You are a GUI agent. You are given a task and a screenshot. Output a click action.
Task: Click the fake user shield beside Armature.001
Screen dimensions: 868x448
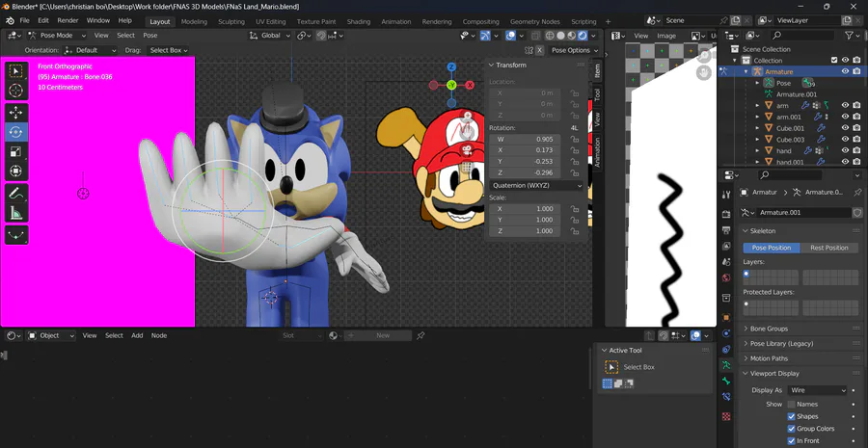857,212
